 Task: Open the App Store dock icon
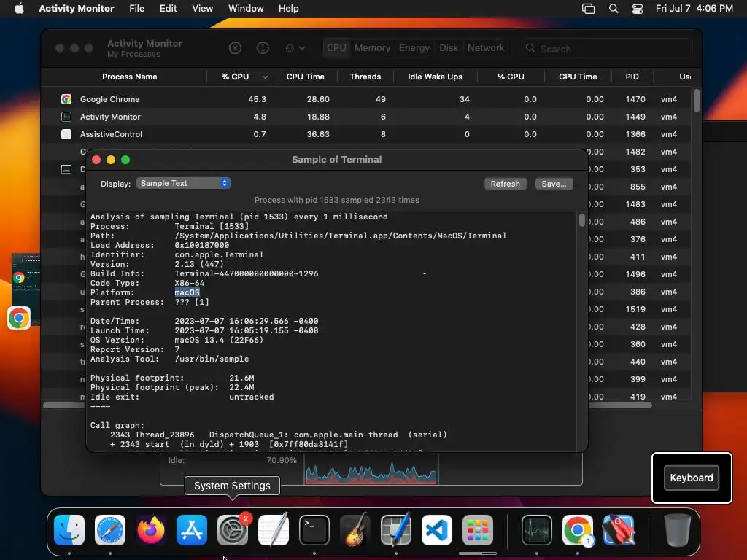pos(192,529)
